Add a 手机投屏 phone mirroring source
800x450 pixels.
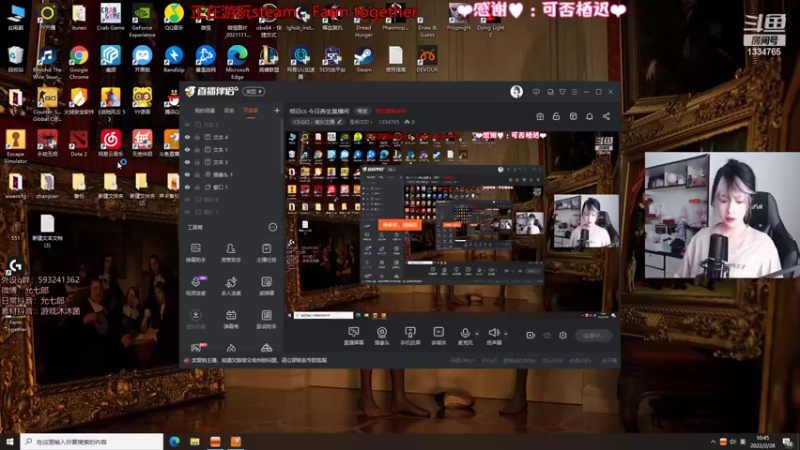click(410, 336)
